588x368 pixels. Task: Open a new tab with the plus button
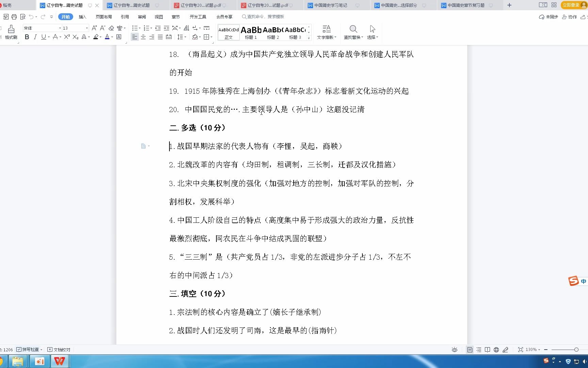coord(509,5)
